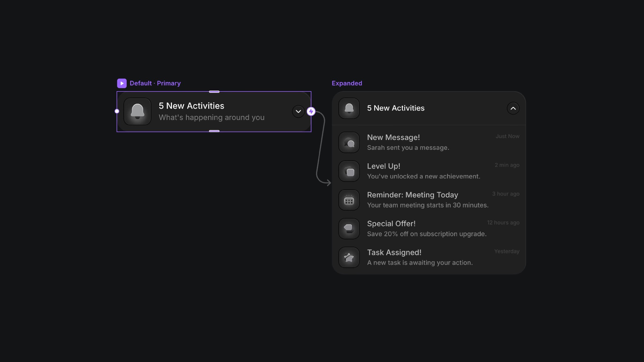Select the star icon on Task Assigned!
This screenshot has height=362, width=644.
pos(349,257)
